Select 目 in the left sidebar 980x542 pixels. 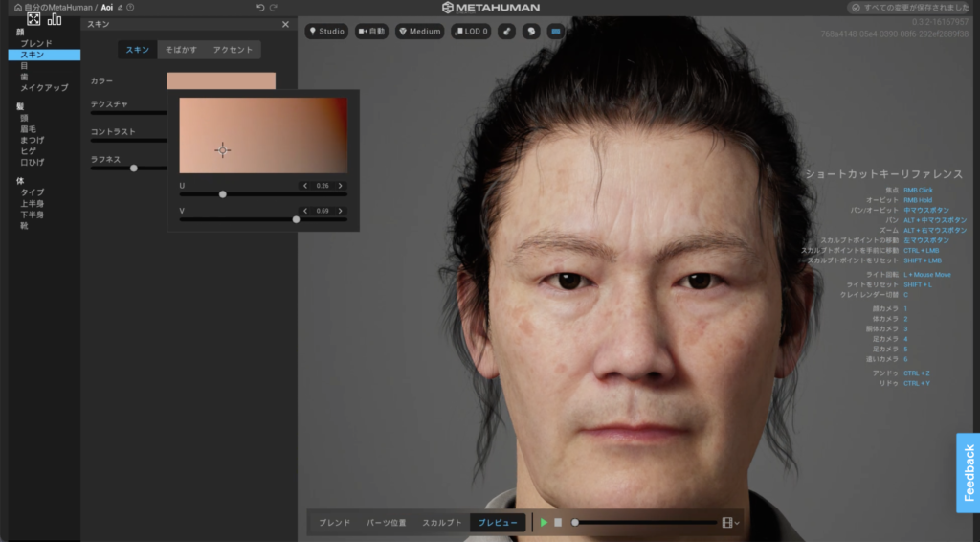[x=24, y=66]
